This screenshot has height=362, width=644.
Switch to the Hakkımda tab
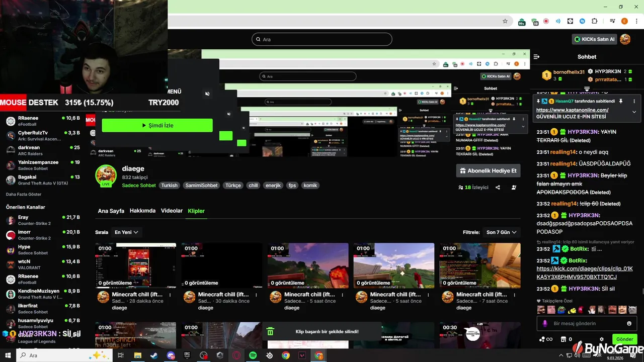click(x=142, y=211)
